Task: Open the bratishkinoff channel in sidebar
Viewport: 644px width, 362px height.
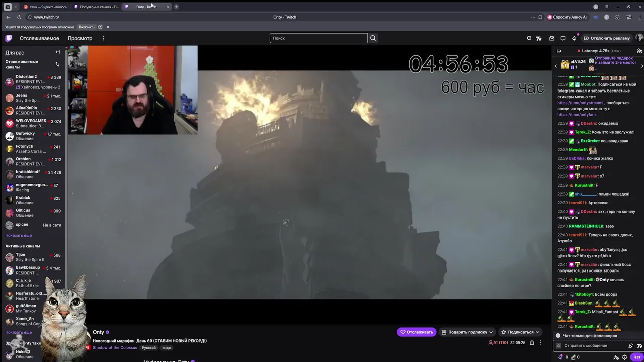Action: coord(33,174)
